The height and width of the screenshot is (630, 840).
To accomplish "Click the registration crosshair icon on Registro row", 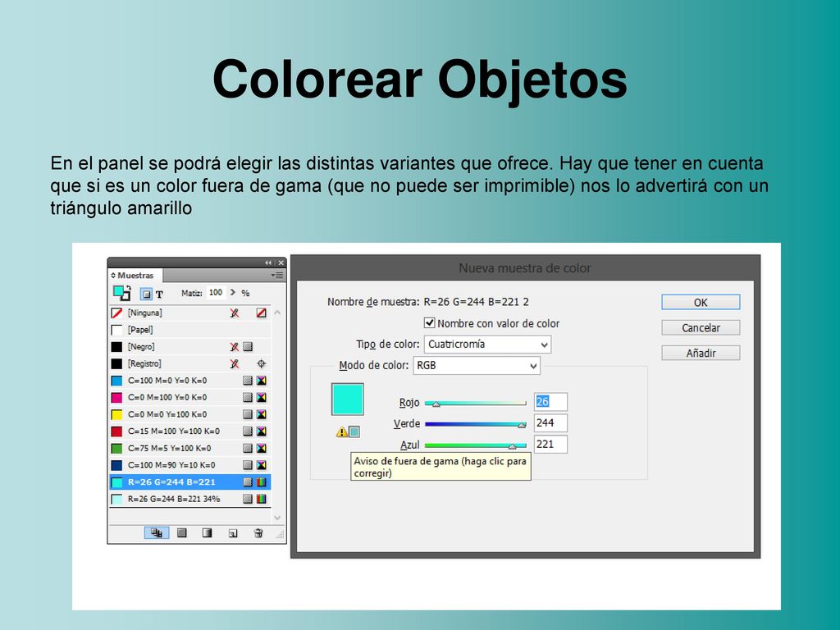I will click(x=261, y=363).
